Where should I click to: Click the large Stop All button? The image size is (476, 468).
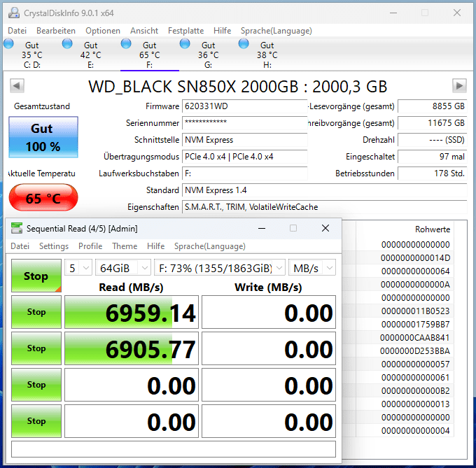pos(36,276)
